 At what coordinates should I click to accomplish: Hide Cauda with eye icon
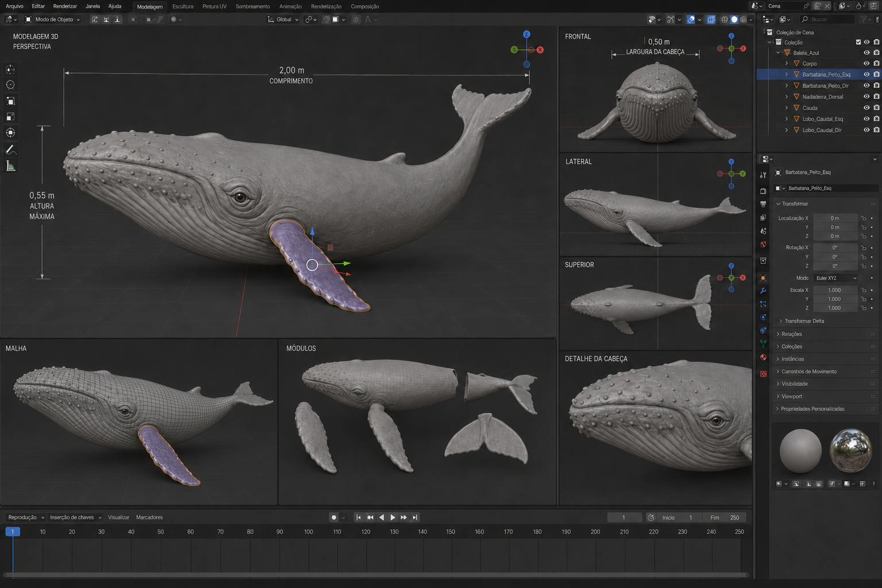click(866, 108)
